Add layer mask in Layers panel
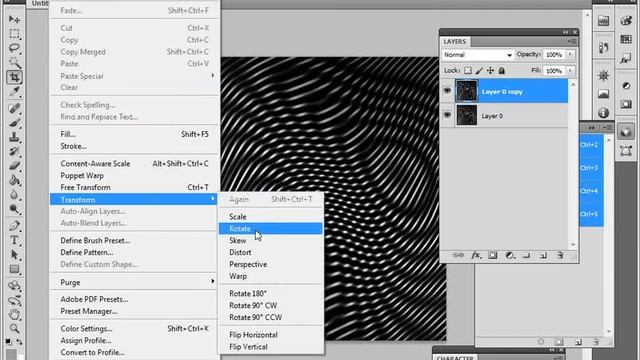The width and height of the screenshot is (640, 360). 493,256
